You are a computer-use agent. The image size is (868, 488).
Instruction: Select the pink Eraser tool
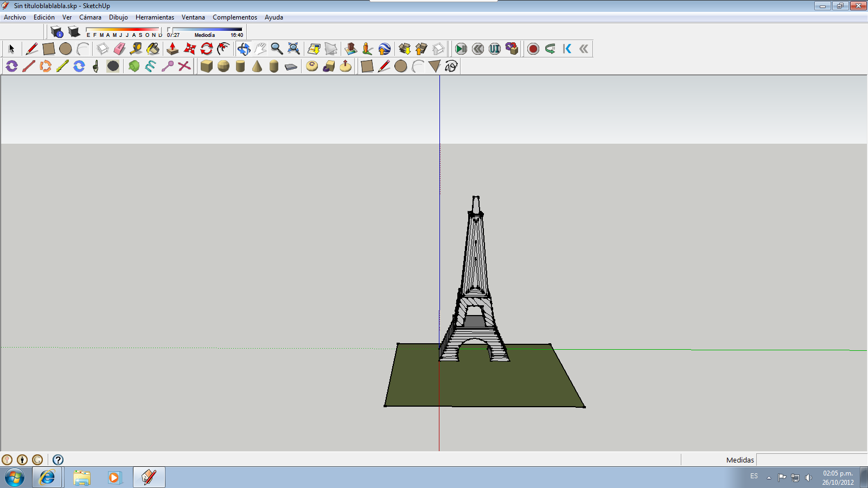point(119,49)
